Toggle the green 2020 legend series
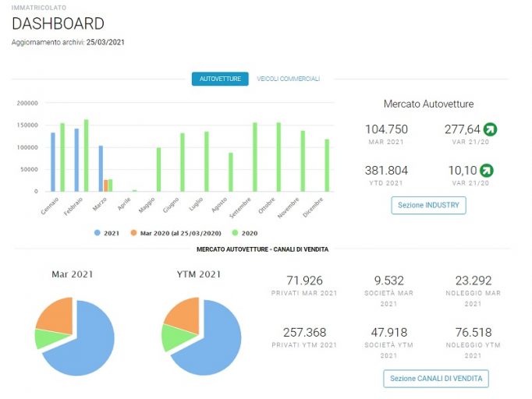This screenshot has height=399, width=532. point(245,233)
